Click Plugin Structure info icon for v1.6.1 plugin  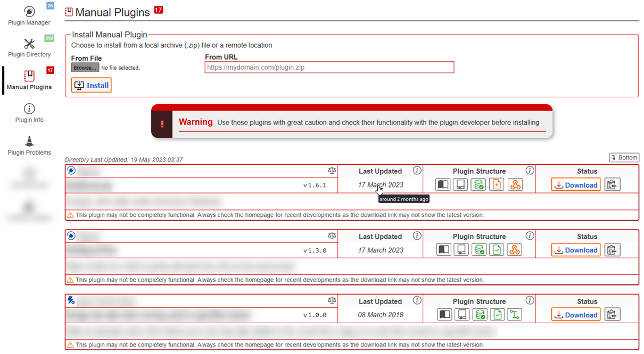pyautogui.click(x=530, y=171)
